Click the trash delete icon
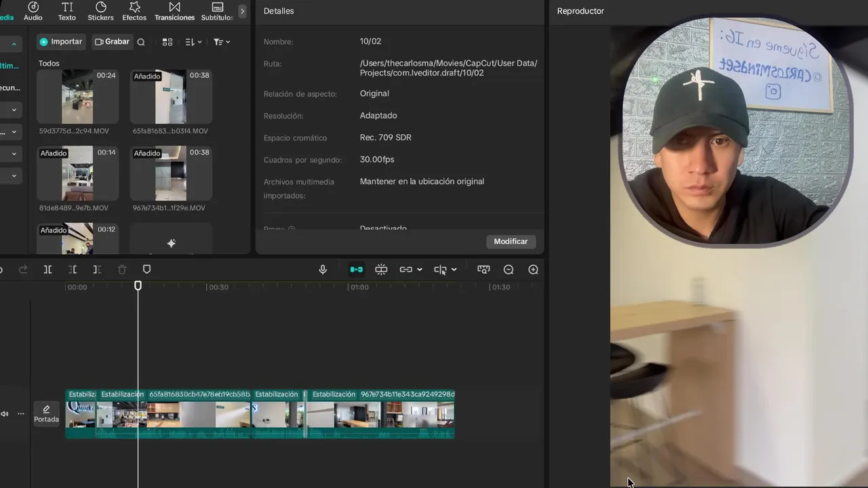 click(x=122, y=270)
